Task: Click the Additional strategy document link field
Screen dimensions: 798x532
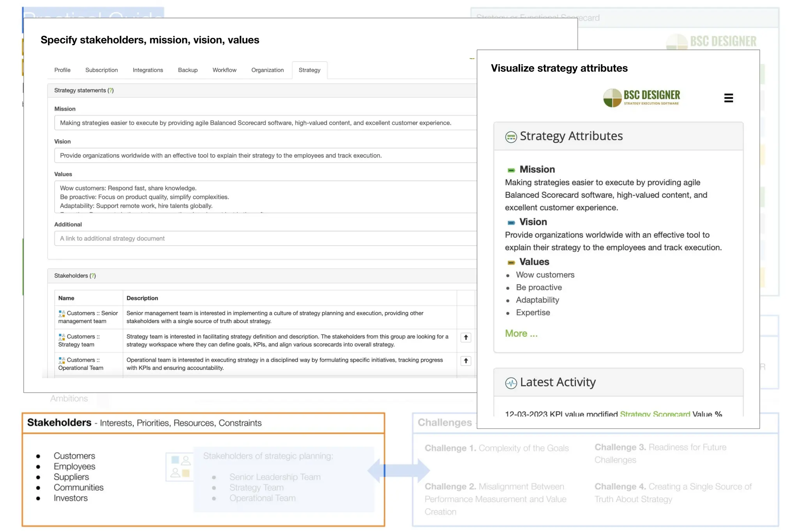Action: [x=265, y=239]
